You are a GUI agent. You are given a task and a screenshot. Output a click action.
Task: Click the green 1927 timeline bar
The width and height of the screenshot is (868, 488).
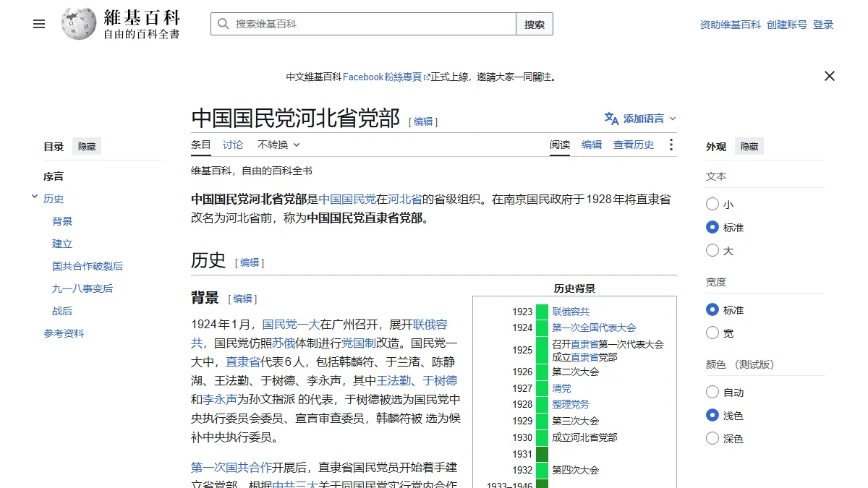click(x=542, y=388)
